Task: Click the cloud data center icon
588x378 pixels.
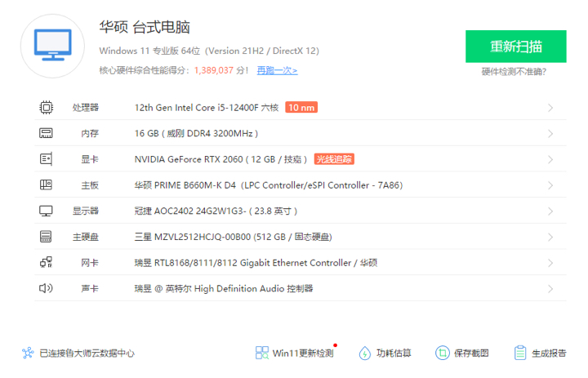Action: point(28,353)
